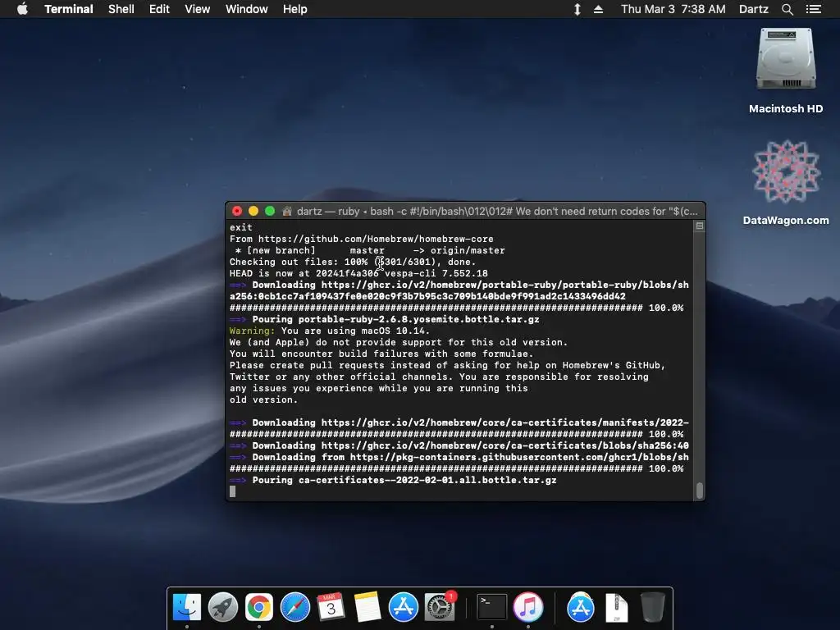Close the Terminal window with red button
Image resolution: width=840 pixels, height=630 pixels.
[x=237, y=211]
